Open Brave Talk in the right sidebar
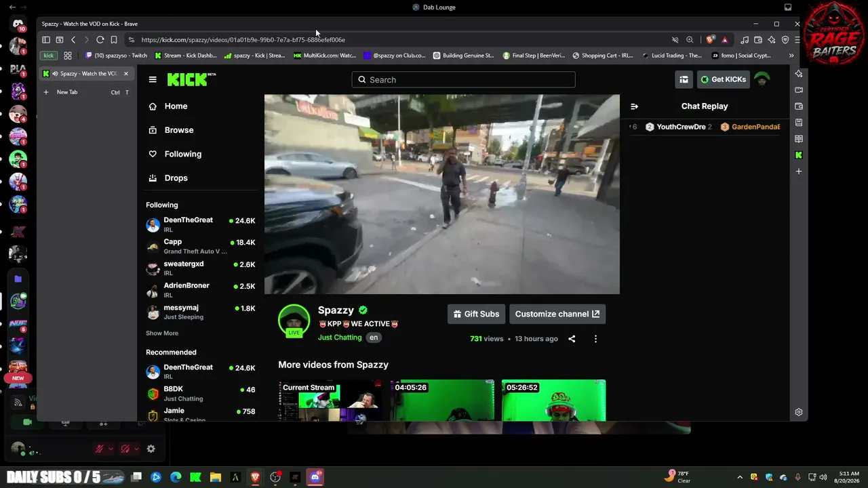The width and height of the screenshot is (868, 488). 799,90
